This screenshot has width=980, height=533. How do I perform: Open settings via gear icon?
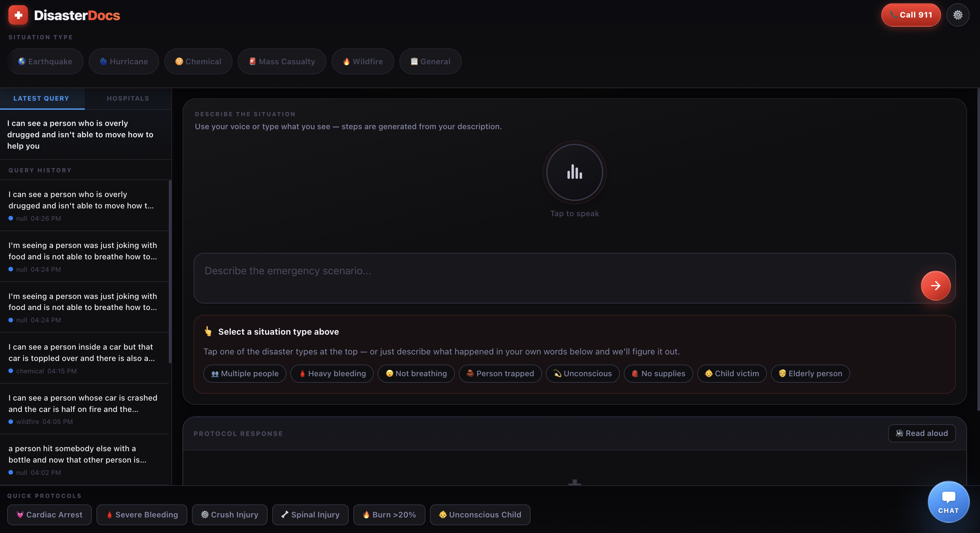(x=957, y=15)
